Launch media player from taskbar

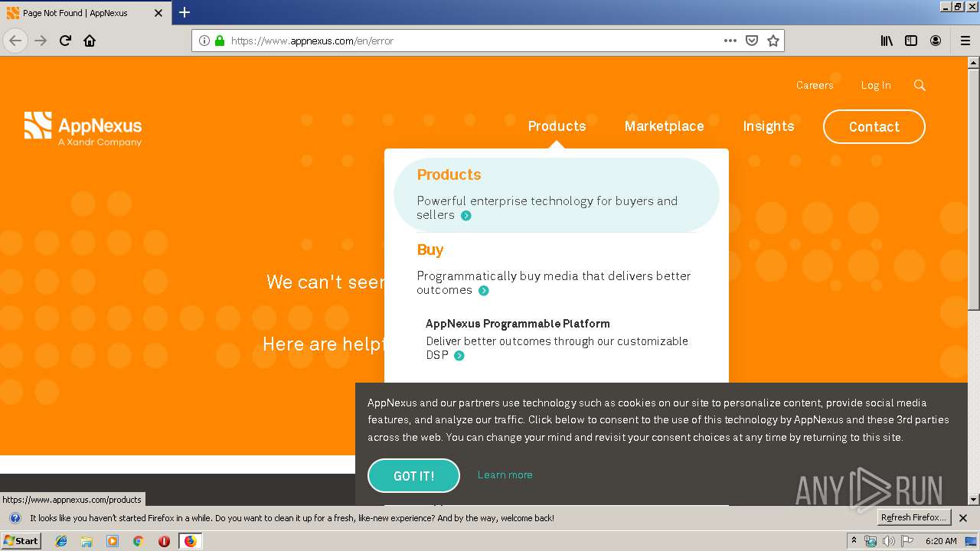[x=113, y=541]
